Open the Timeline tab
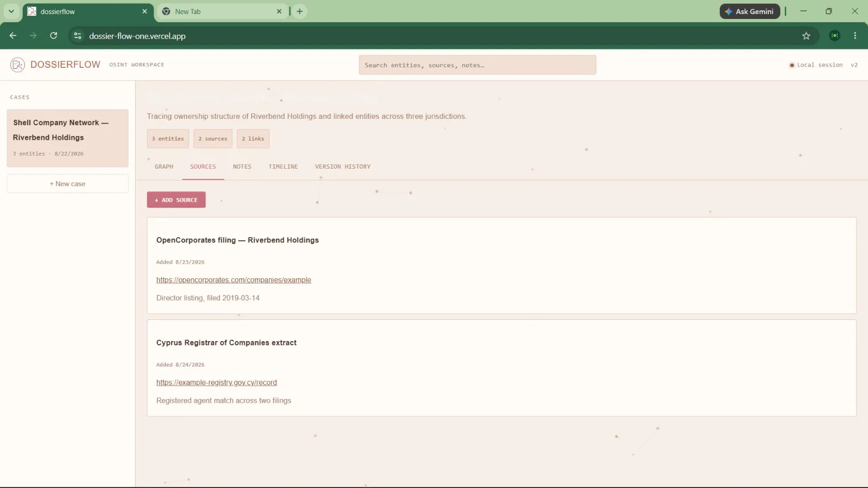 [283, 167]
